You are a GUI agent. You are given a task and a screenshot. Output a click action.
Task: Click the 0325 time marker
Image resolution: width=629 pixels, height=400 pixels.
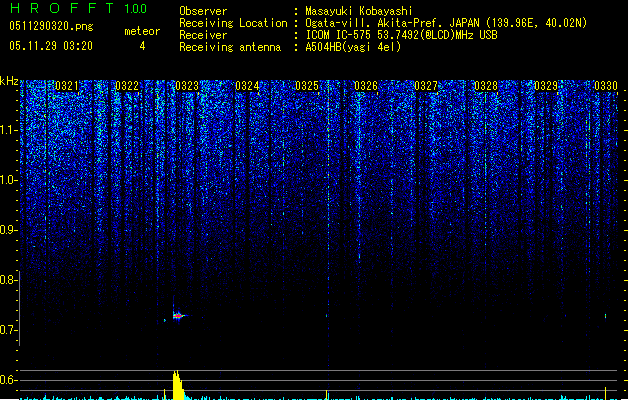coord(307,86)
